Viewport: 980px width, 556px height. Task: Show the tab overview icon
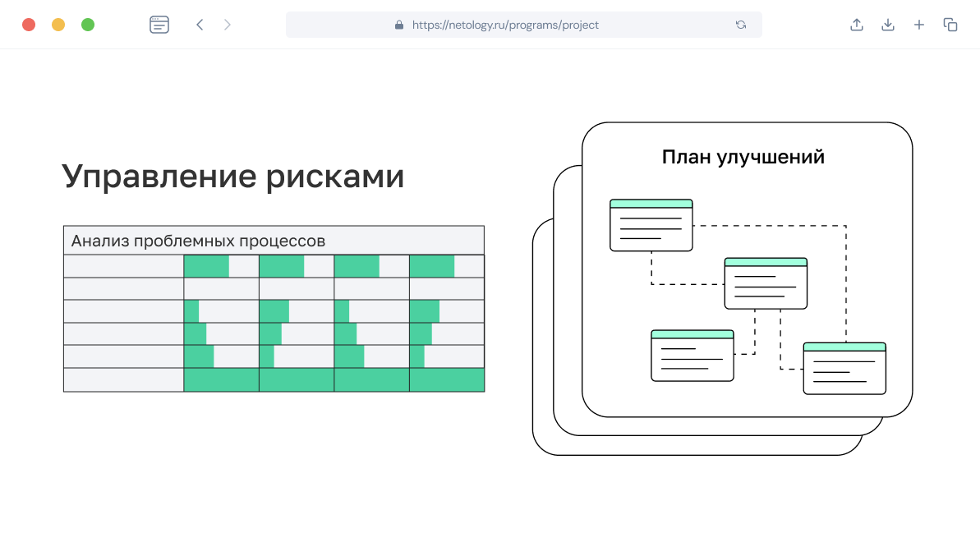tap(950, 25)
